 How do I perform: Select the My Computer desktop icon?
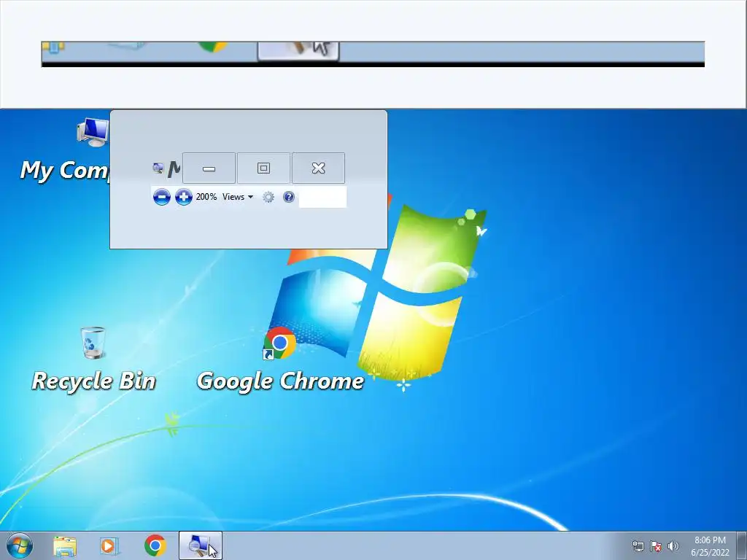93,132
